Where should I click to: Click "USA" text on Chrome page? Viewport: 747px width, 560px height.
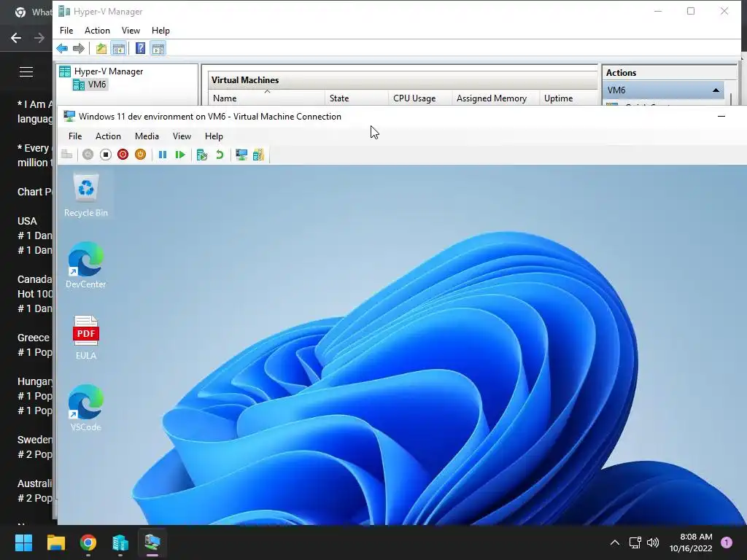pyautogui.click(x=27, y=221)
